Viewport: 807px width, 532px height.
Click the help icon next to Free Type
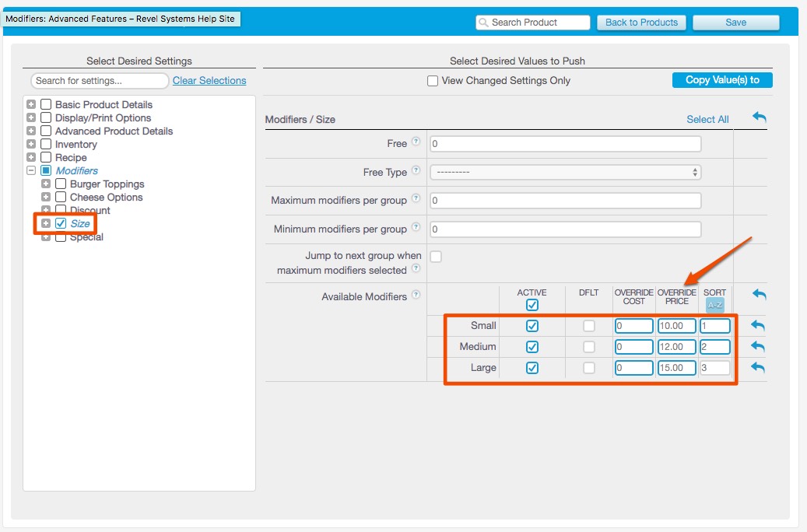click(x=416, y=171)
